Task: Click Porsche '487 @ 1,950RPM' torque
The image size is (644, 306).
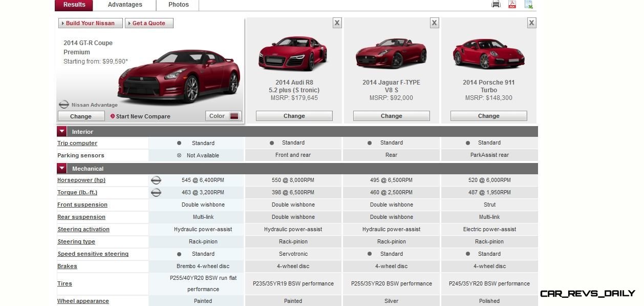Action: [489, 192]
